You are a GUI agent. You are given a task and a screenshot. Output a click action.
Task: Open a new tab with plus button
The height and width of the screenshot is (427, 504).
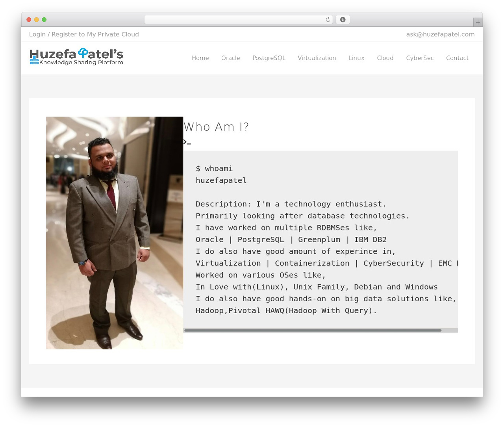478,22
